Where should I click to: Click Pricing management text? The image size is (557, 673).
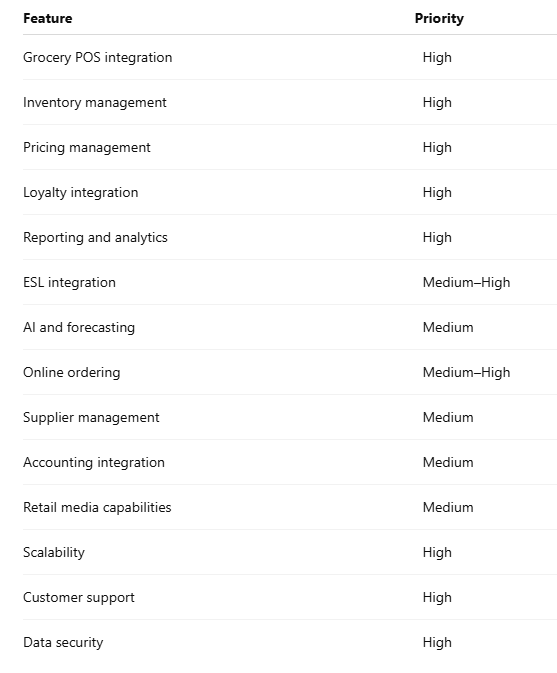tap(87, 148)
